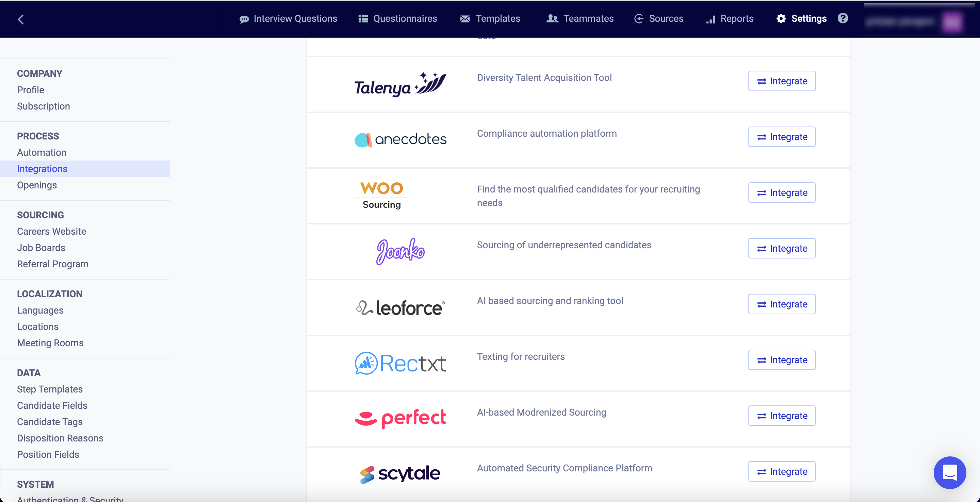This screenshot has width=980, height=502.
Task: Click the anecdotes logo
Action: 400,139
